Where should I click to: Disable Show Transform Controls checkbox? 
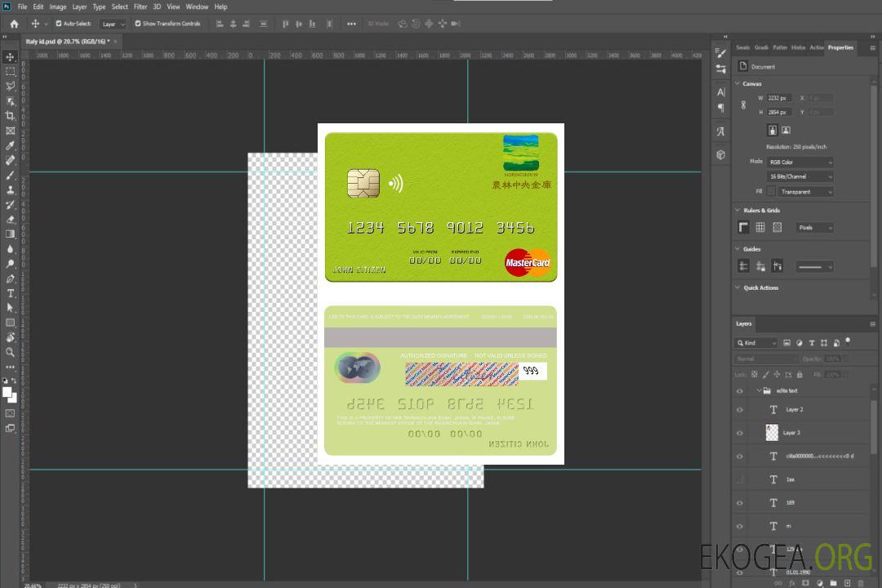(138, 24)
